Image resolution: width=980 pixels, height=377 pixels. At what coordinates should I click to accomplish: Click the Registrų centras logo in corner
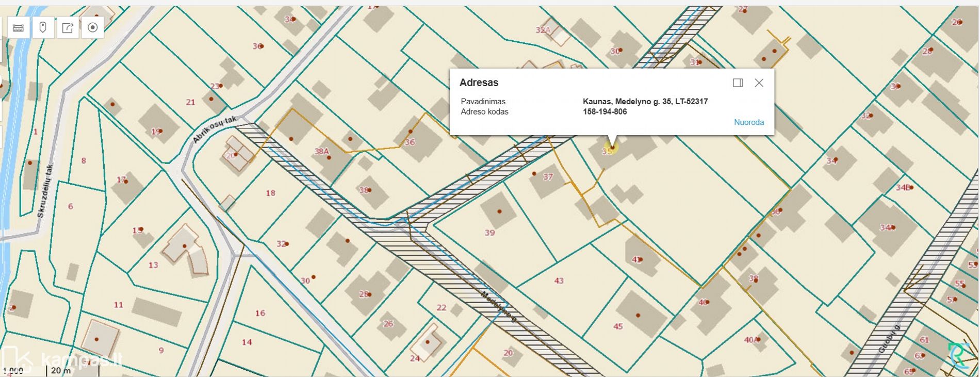click(x=958, y=355)
